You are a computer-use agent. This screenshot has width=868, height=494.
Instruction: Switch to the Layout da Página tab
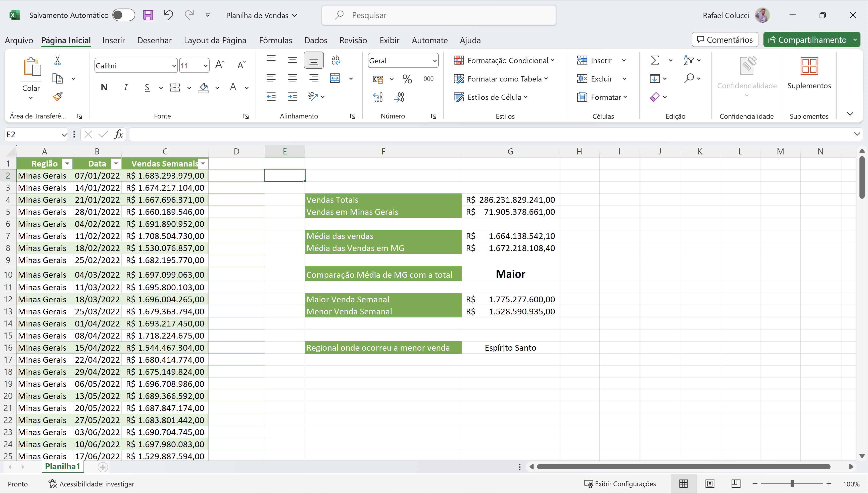click(x=215, y=40)
